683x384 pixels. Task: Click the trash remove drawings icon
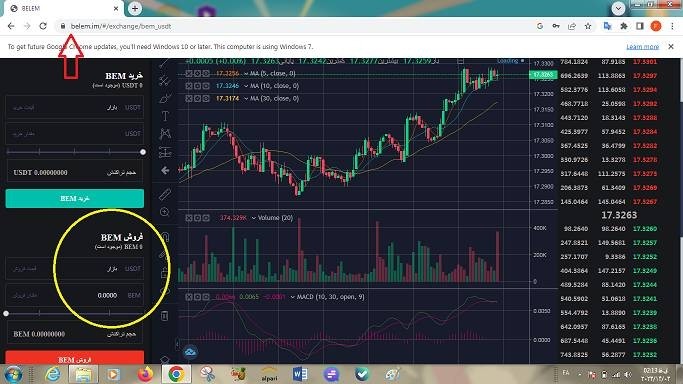[x=165, y=316]
